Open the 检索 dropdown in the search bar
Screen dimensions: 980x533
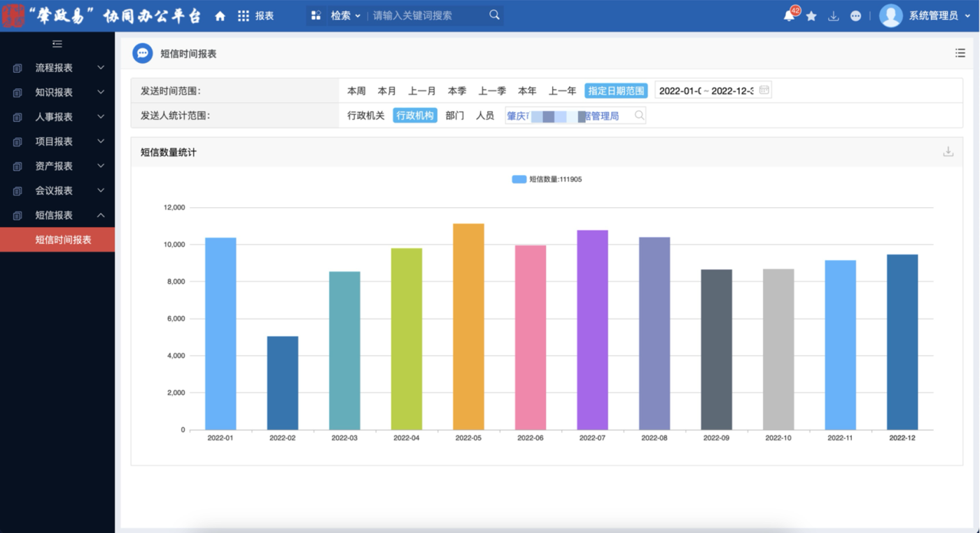point(344,15)
